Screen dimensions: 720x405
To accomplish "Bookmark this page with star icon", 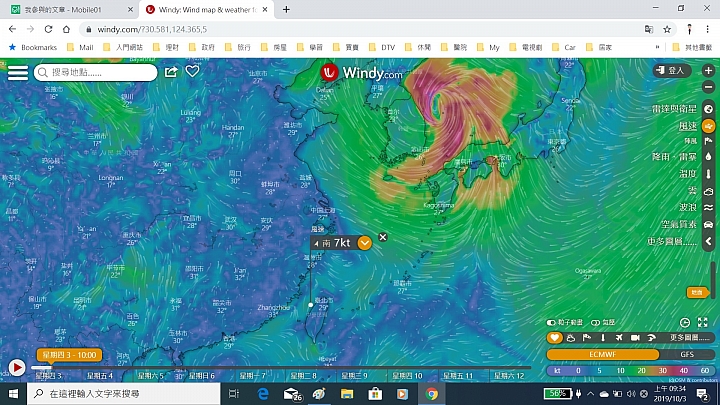I will (x=667, y=29).
